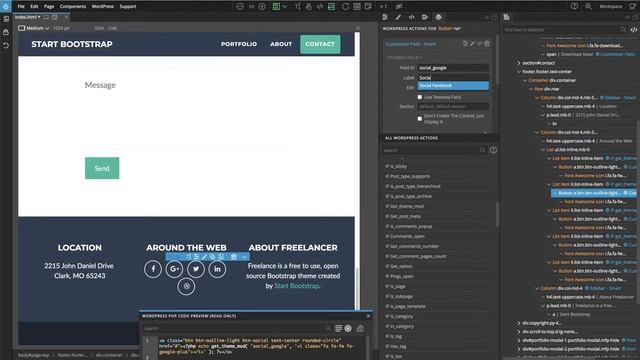
Task: Toggle the Grid option in page header
Action: click(99, 28)
